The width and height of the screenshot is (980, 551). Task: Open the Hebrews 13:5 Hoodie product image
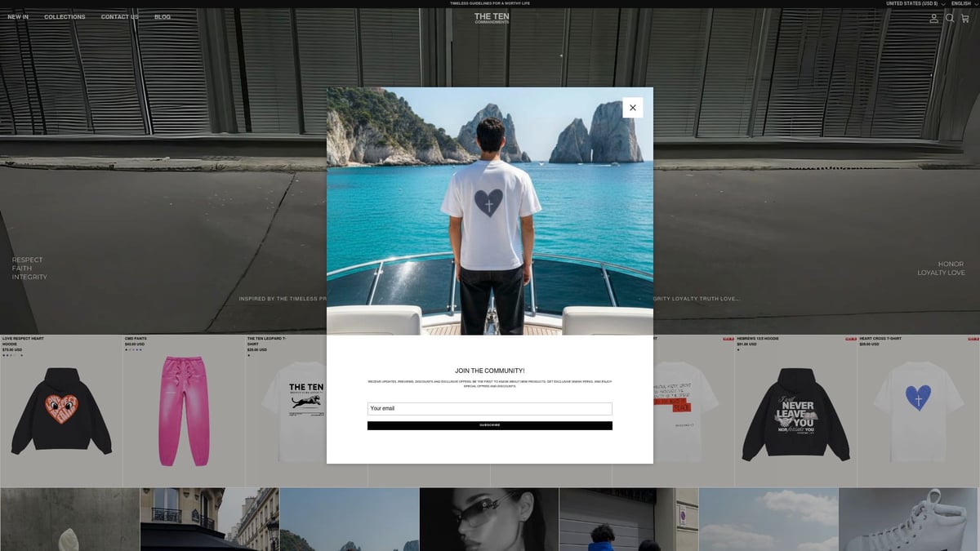pos(795,414)
